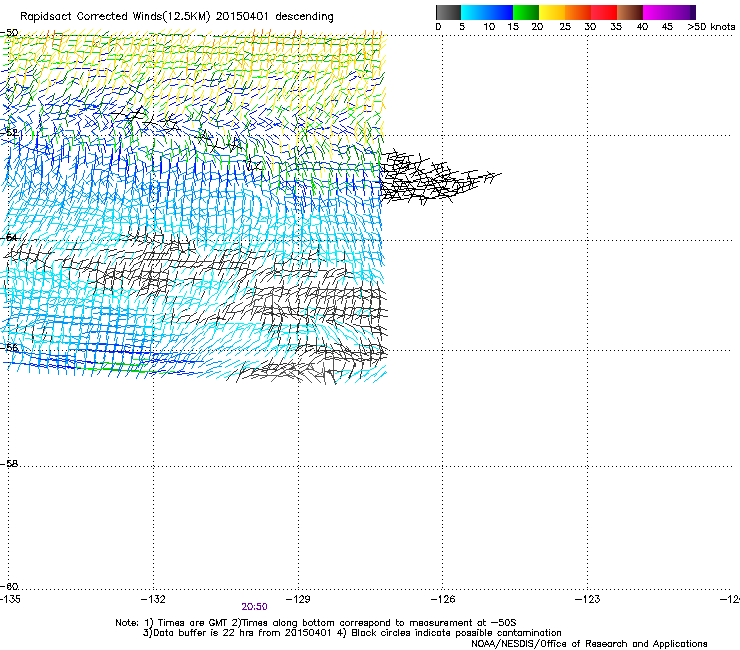Click the yellow 20-25 knots color band
The height and width of the screenshot is (650, 740).
click(x=552, y=12)
